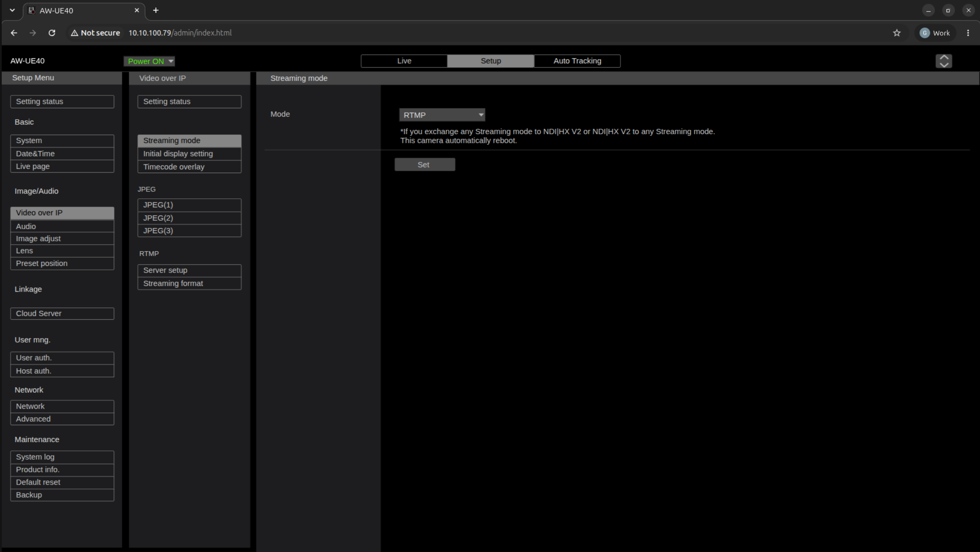Open JPEG(1) settings
The image size is (980, 552).
tap(189, 205)
